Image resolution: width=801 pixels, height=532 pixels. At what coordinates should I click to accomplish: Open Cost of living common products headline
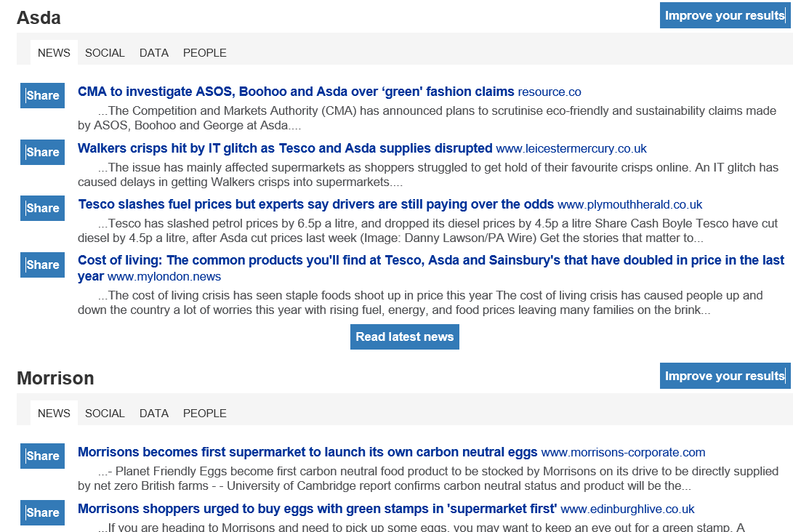pyautogui.click(x=430, y=268)
